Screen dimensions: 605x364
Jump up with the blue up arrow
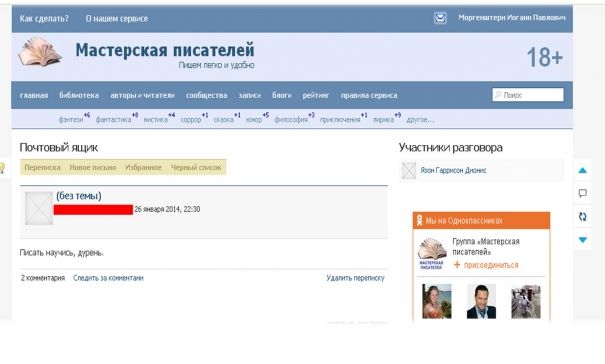pyautogui.click(x=583, y=170)
